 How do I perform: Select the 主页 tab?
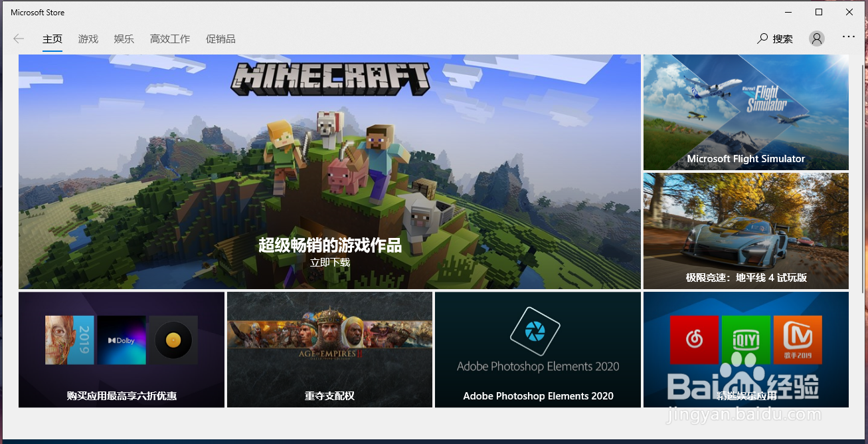(52, 39)
